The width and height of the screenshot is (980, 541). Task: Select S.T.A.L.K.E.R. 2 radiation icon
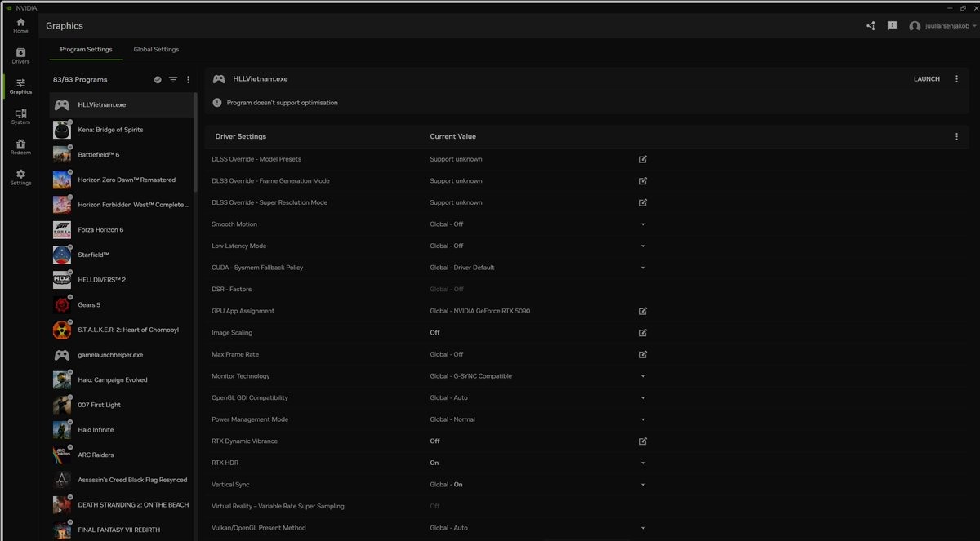click(x=62, y=330)
